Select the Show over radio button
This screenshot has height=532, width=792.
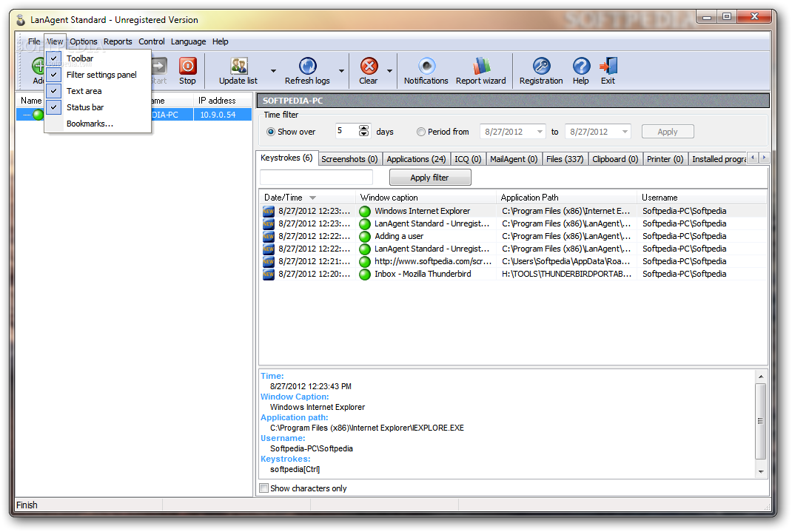pos(271,132)
